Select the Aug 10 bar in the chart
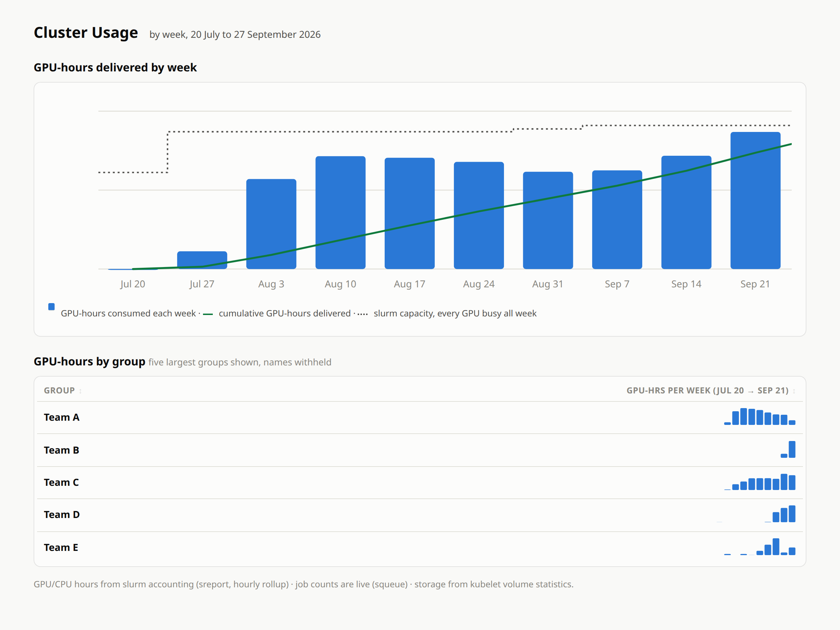Viewport: 840px width, 630px height. coord(340,213)
